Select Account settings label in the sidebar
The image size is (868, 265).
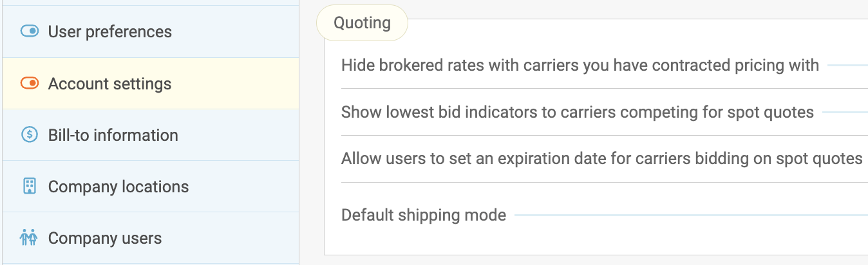click(x=109, y=84)
